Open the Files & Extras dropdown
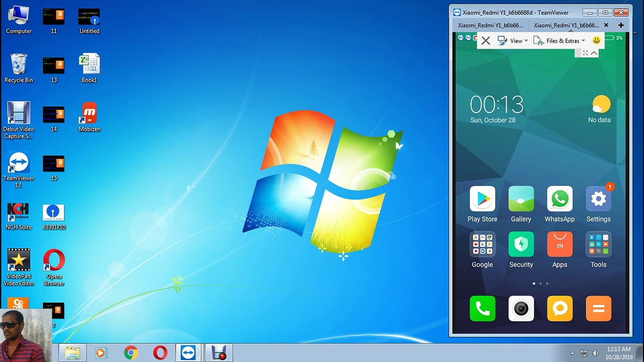The height and width of the screenshot is (362, 644). coord(559,41)
